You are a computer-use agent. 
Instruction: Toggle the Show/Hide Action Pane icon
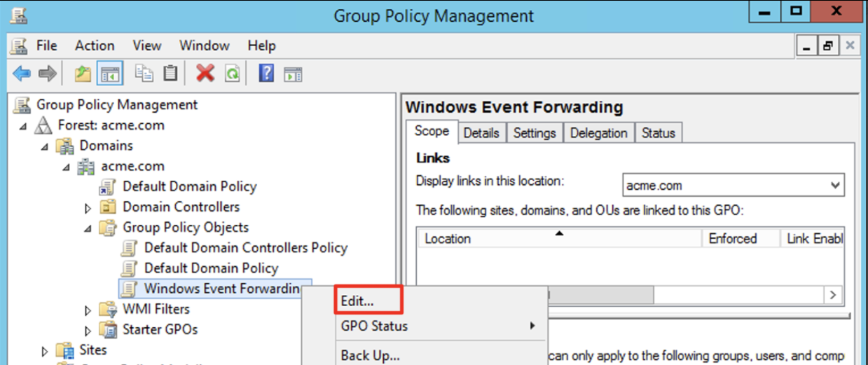click(293, 73)
